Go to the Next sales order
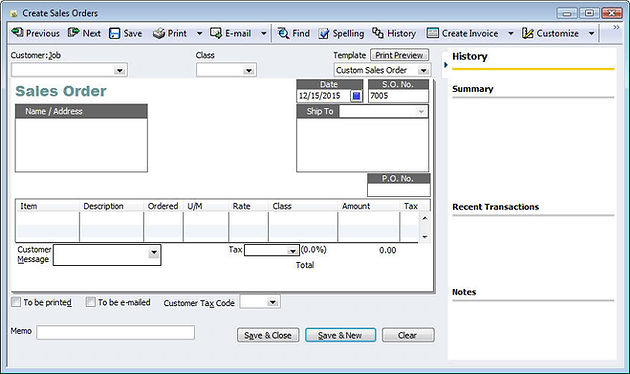The width and height of the screenshot is (630, 374). pos(84,33)
